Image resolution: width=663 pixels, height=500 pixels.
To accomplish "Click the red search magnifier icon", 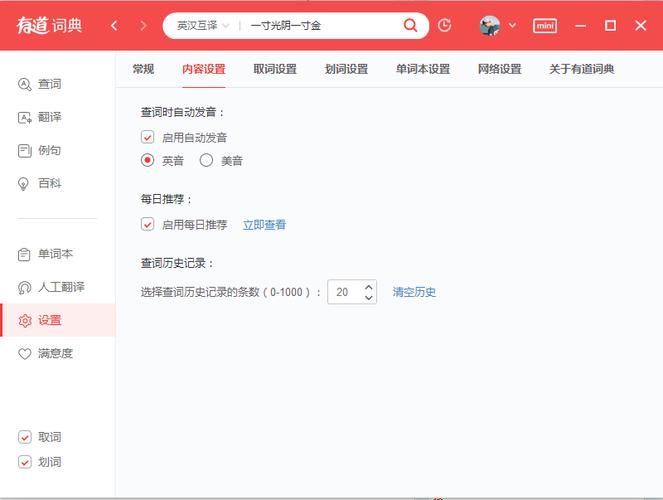I will [410, 25].
